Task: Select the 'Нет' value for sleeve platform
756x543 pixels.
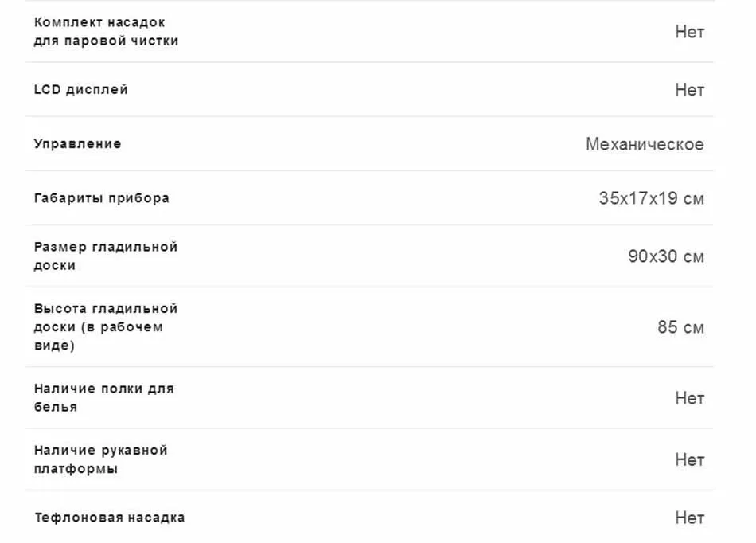Action: click(689, 459)
